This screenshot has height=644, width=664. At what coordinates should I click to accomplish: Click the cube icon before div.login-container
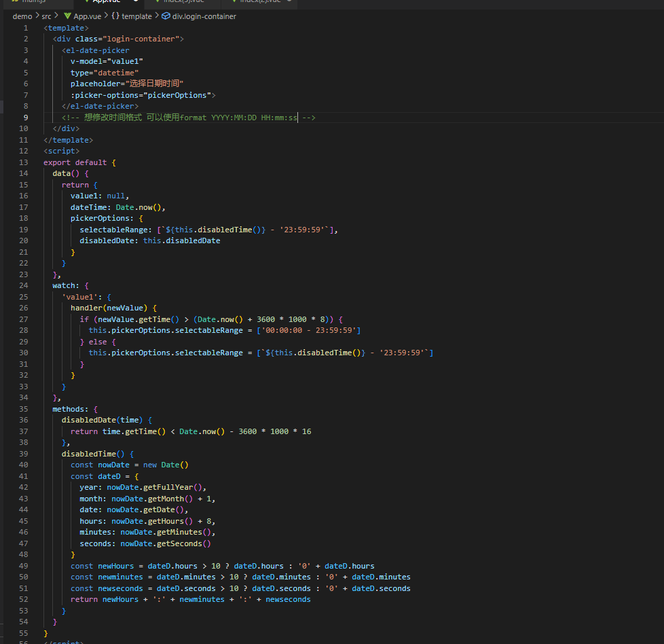click(x=166, y=16)
